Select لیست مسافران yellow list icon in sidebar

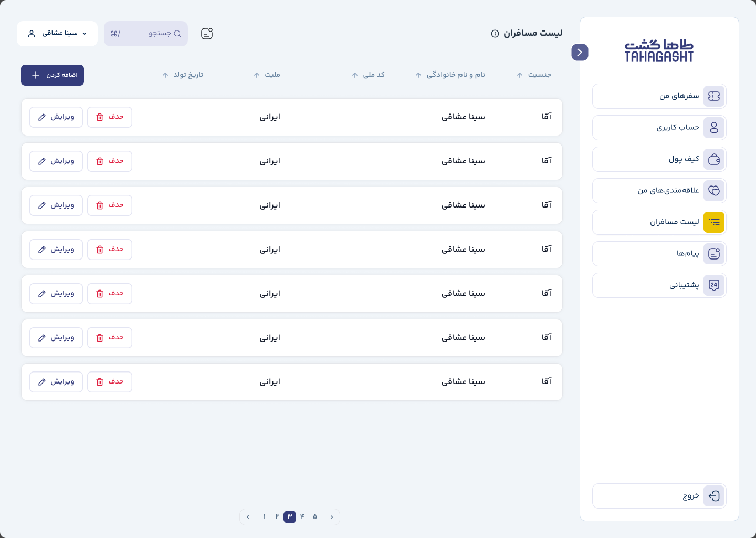714,222
